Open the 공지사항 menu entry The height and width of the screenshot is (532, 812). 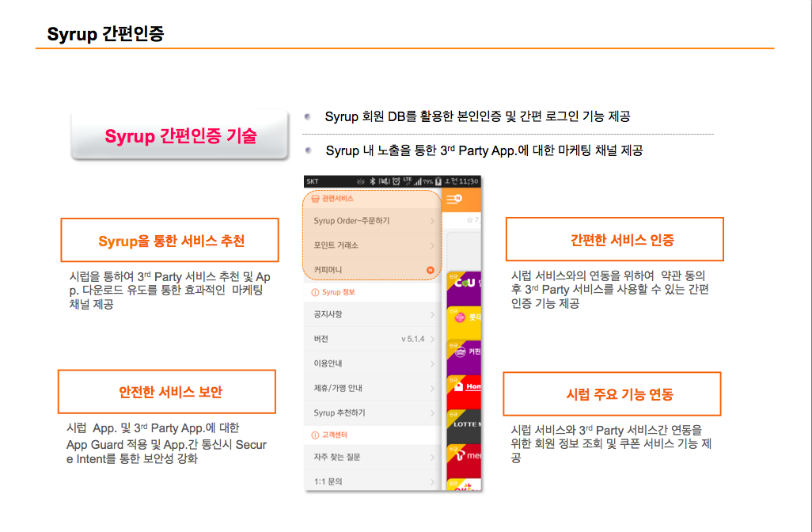point(372,315)
